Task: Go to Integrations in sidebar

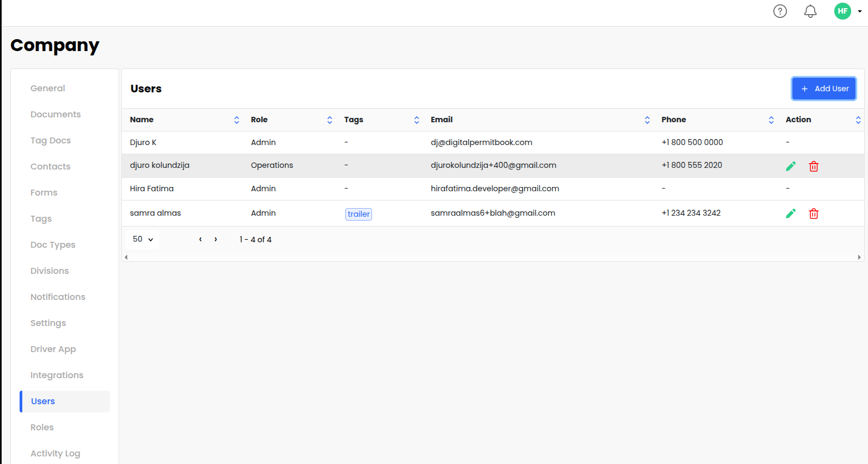Action: (x=57, y=375)
